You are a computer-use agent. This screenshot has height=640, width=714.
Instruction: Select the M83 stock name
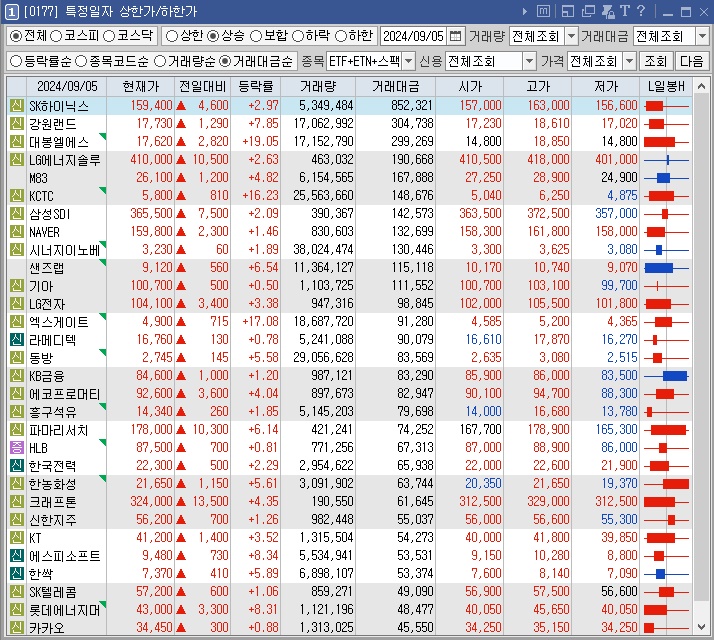coord(38,178)
